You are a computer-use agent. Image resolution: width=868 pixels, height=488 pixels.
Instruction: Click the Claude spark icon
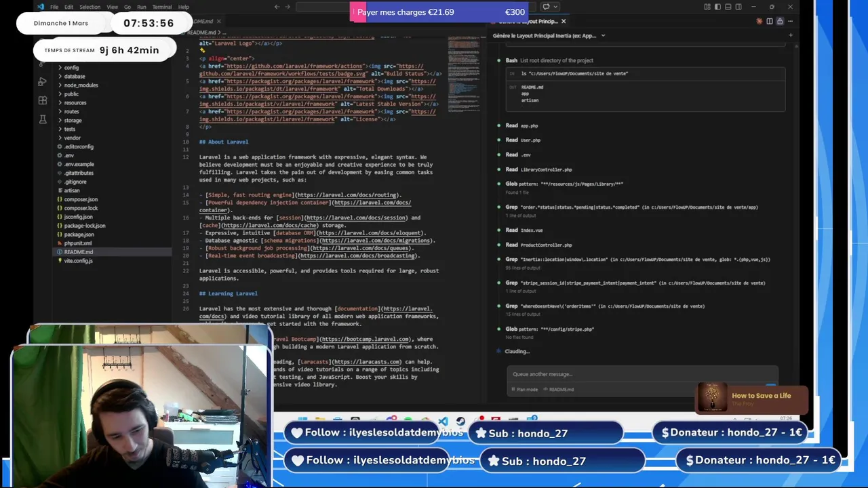[x=759, y=22]
